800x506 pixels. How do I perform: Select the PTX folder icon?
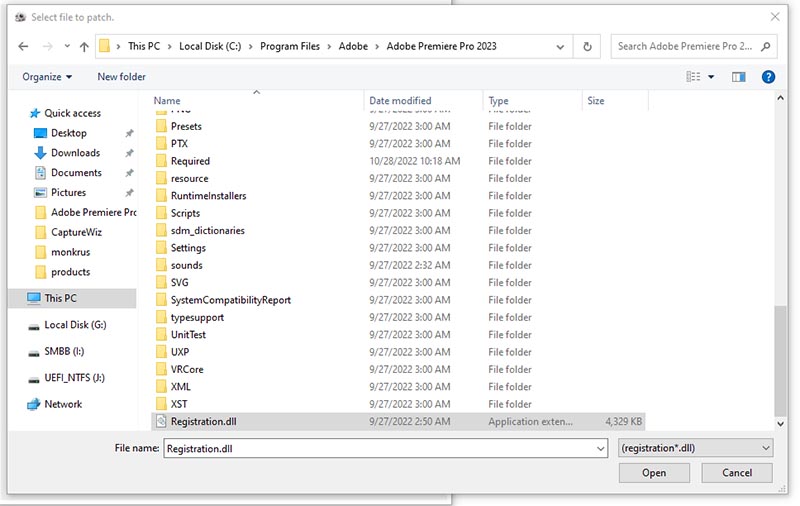161,143
